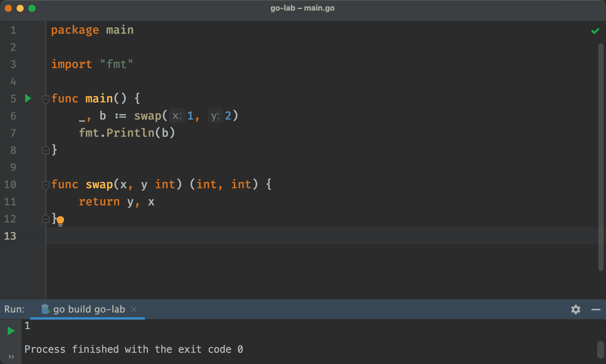
Task: Collapse the main function fold marker
Action: click(x=46, y=99)
